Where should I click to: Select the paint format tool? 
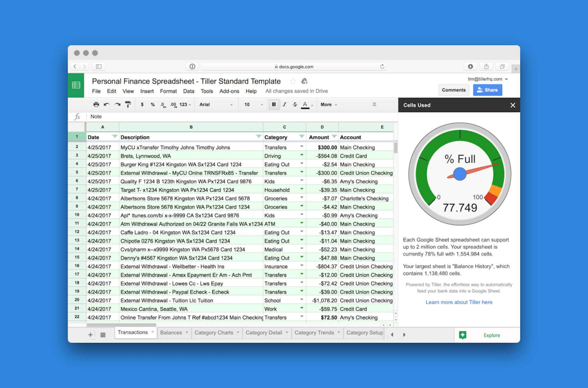pos(128,105)
